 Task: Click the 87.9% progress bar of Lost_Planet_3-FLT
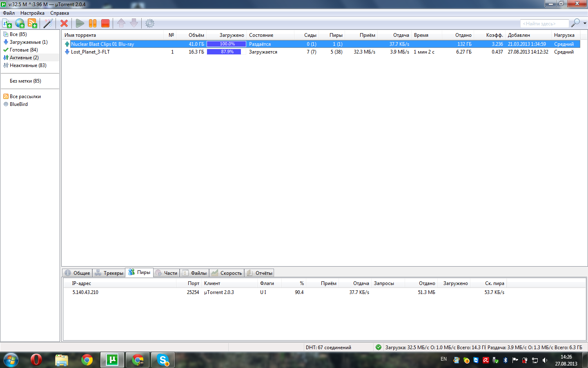227,52
